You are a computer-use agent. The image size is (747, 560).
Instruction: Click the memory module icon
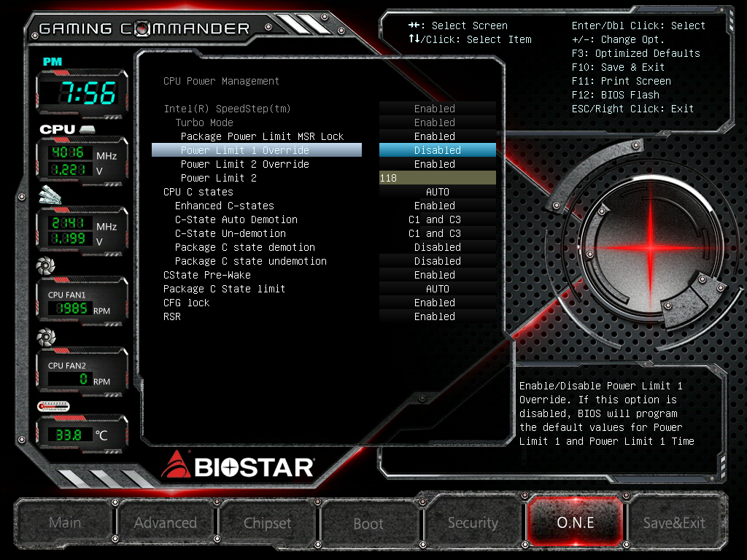pyautogui.click(x=50, y=195)
